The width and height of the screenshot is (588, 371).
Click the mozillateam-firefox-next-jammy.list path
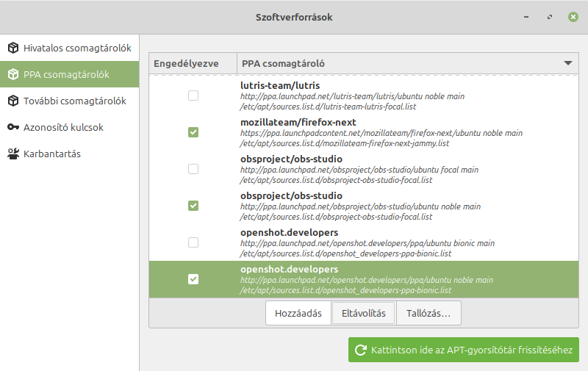(344, 143)
